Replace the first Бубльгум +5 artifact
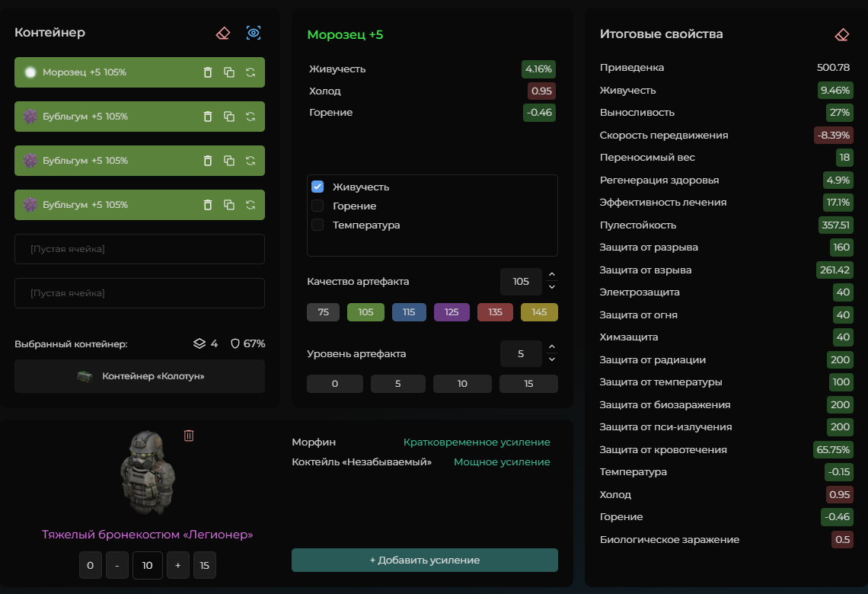This screenshot has width=868, height=594. pyautogui.click(x=251, y=117)
